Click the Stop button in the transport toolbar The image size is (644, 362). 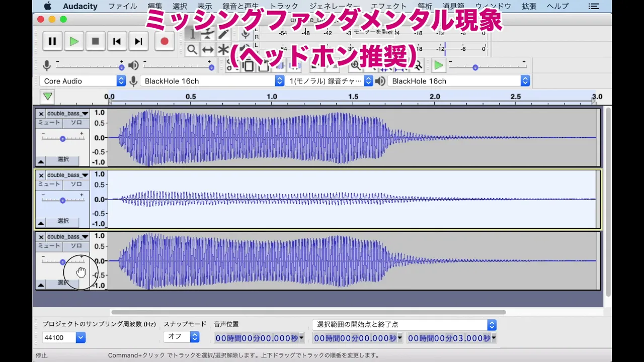coord(95,41)
